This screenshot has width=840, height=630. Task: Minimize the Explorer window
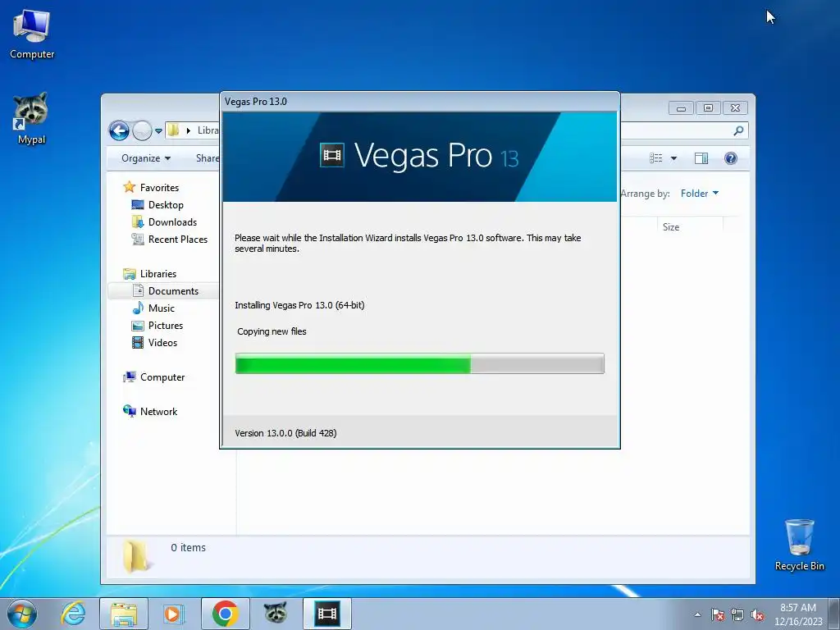[x=681, y=108]
